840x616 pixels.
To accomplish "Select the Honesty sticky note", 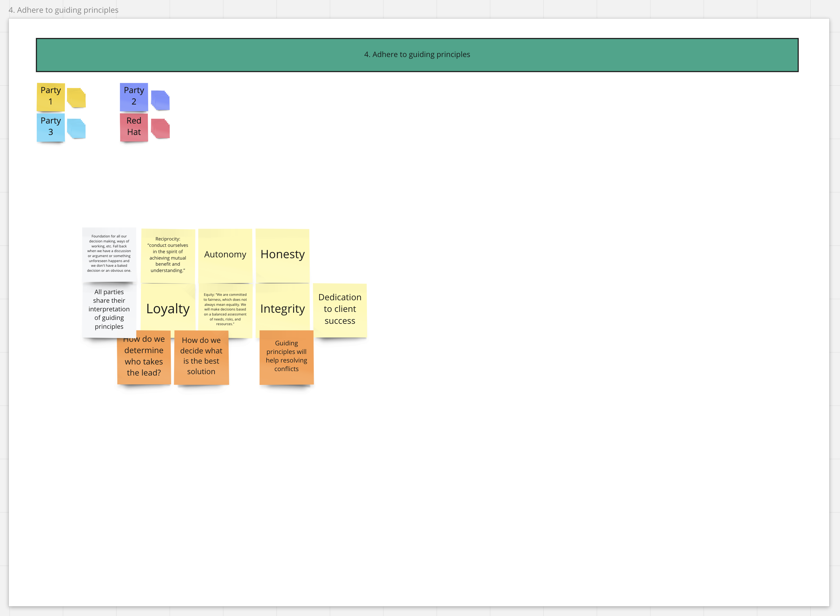I will (282, 255).
